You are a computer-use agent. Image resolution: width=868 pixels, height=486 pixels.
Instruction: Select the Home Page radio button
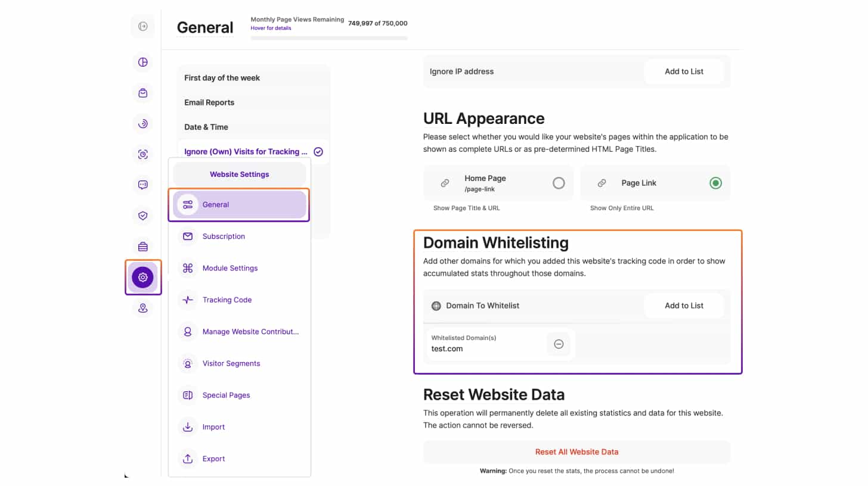pos(558,183)
